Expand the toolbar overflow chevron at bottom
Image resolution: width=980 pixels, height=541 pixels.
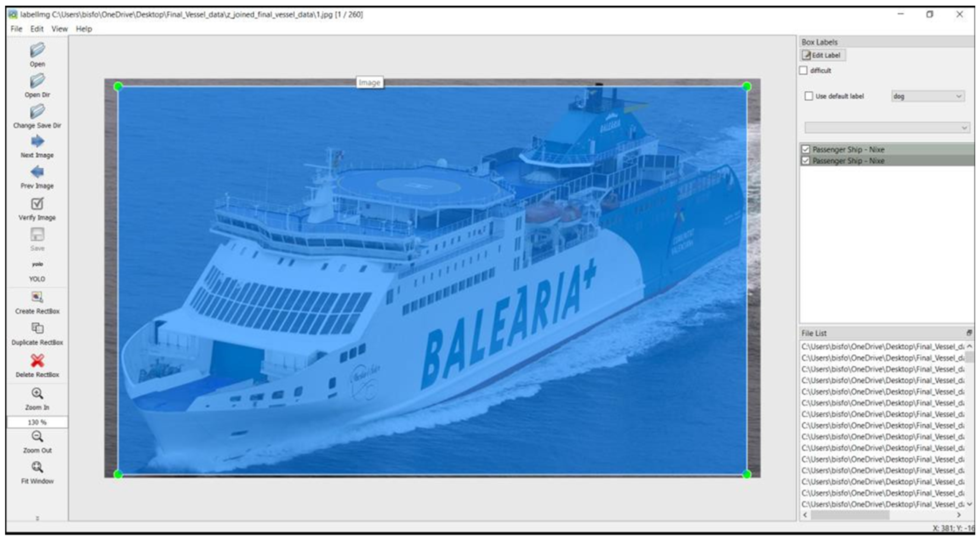[37, 518]
